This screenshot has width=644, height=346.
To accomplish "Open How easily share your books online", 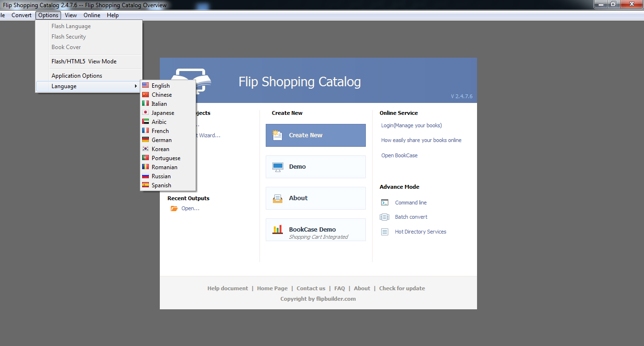I will point(421,140).
